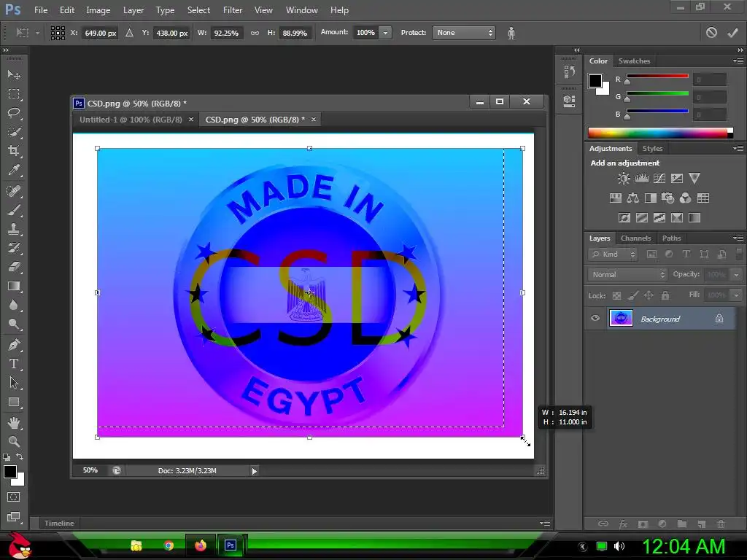Click the red R color slider
Image resolution: width=747 pixels, height=560 pixels.
(x=657, y=76)
